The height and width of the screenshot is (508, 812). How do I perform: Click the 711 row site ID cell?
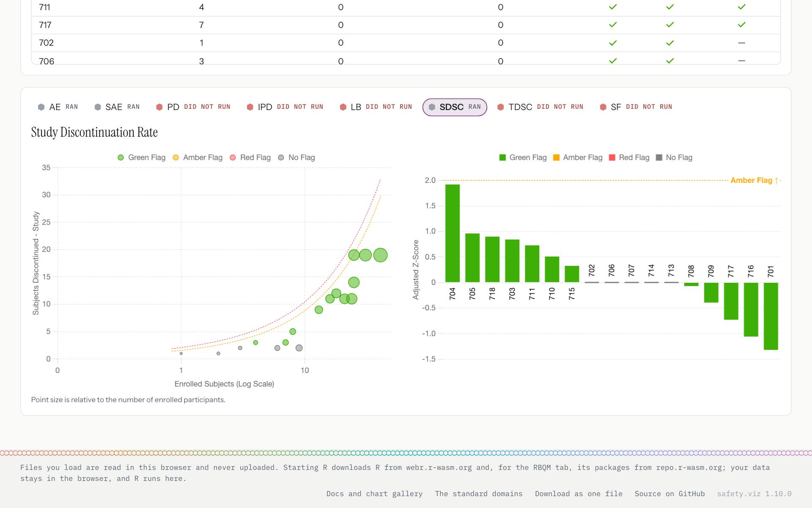[44, 7]
